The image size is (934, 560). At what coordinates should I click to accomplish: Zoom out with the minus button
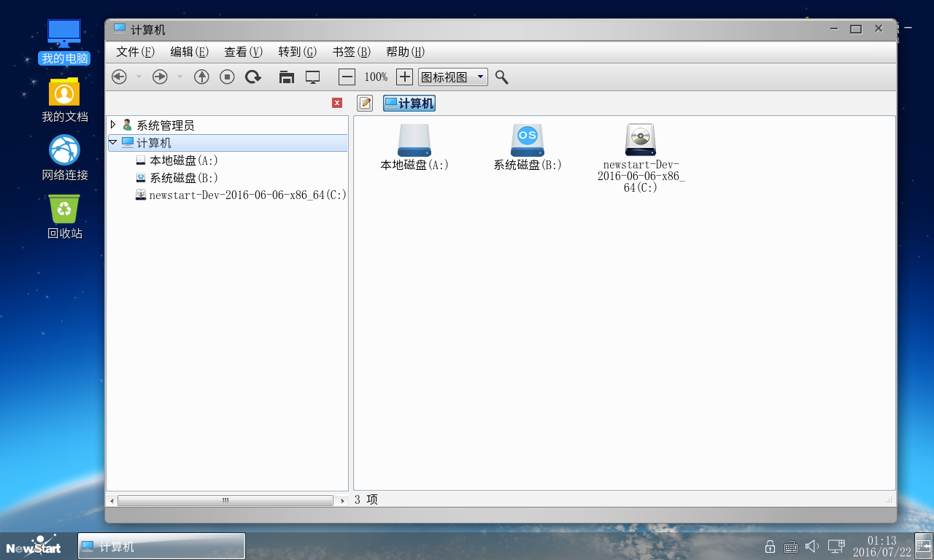[347, 77]
